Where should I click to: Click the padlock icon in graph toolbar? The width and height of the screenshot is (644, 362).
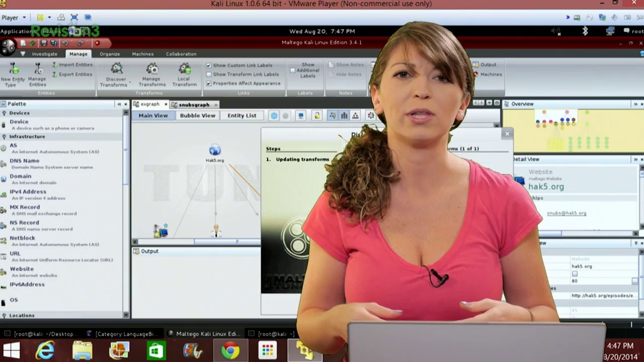(x=317, y=116)
